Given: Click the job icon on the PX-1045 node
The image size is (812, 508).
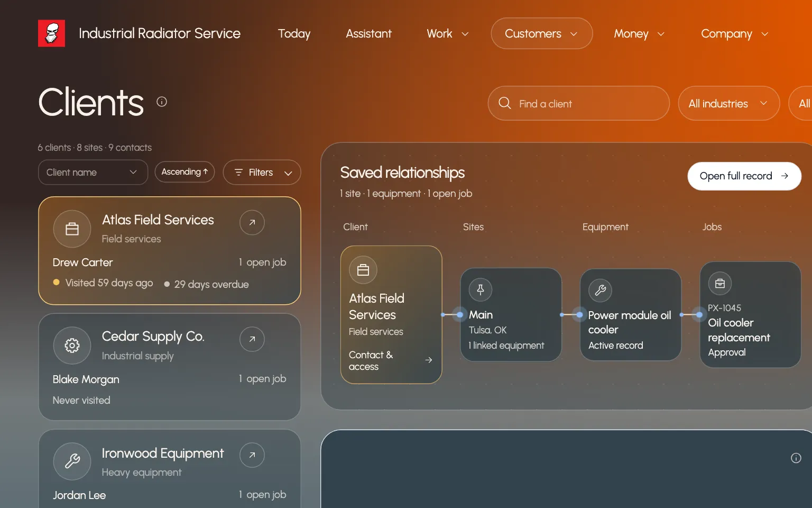Looking at the screenshot, I should tap(720, 284).
